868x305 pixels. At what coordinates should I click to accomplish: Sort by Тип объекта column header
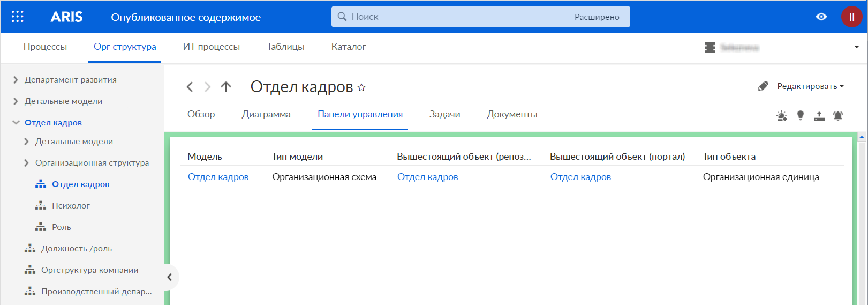(x=729, y=157)
